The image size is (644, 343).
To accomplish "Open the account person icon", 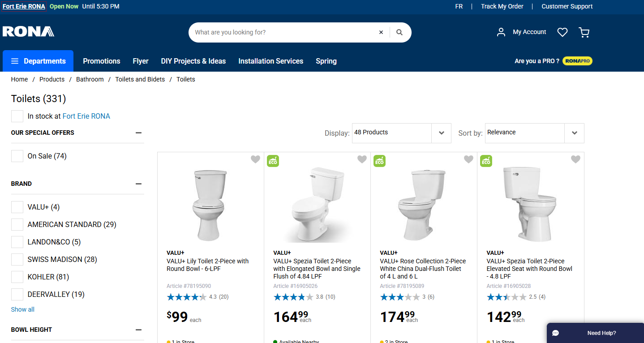I will 501,32.
